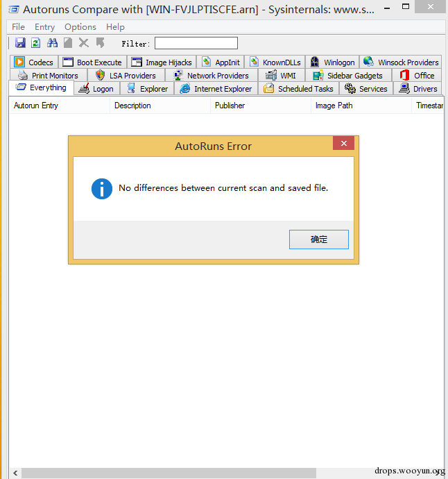Image resolution: width=448 pixels, height=479 pixels.
Task: Click the Jump to entry toolbar icon
Action: coord(100,43)
